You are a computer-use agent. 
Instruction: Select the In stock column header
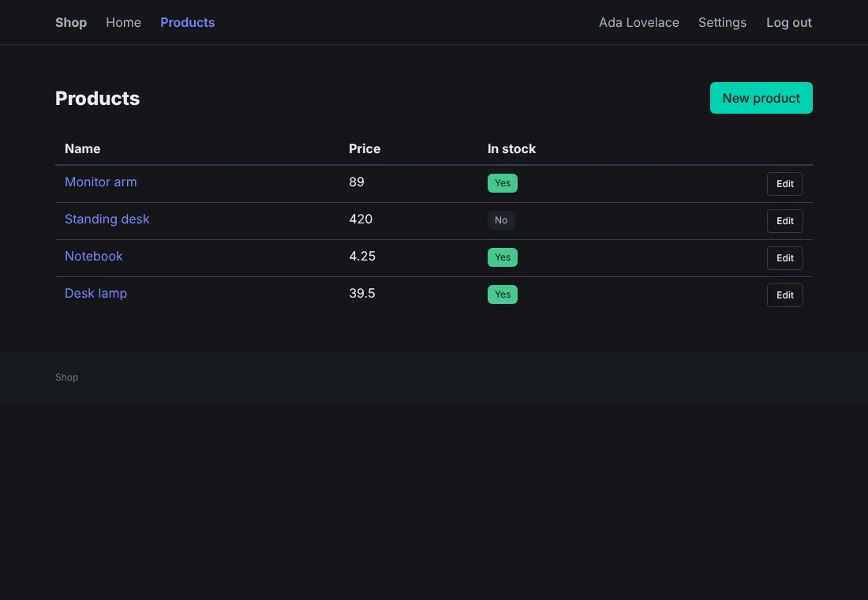coord(511,149)
